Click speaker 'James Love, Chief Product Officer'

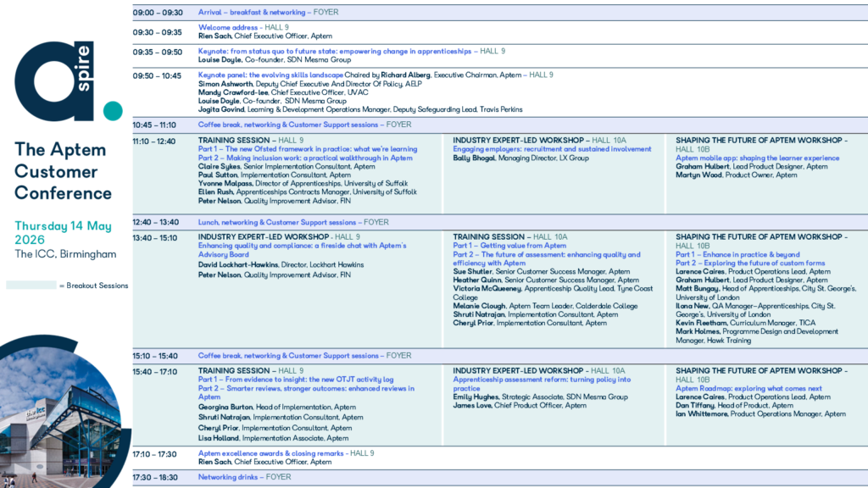pos(520,405)
